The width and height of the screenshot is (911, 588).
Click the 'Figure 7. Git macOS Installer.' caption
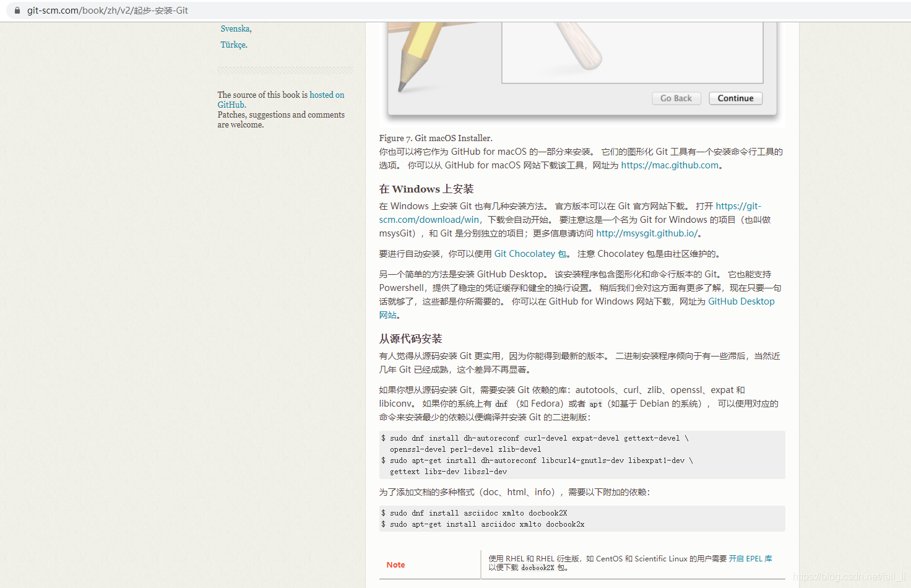436,138
